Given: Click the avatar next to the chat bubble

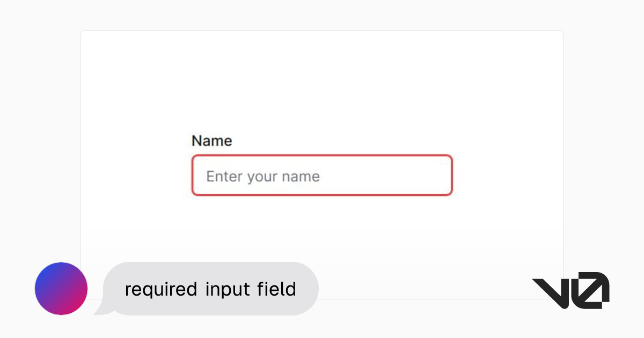Looking at the screenshot, I should [x=61, y=289].
